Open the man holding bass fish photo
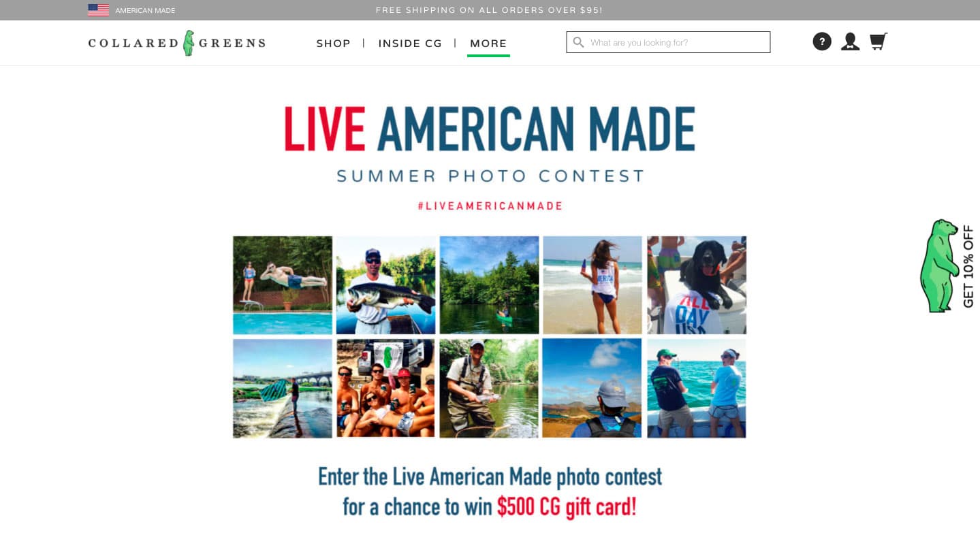The height and width of the screenshot is (537, 980). pyautogui.click(x=385, y=285)
